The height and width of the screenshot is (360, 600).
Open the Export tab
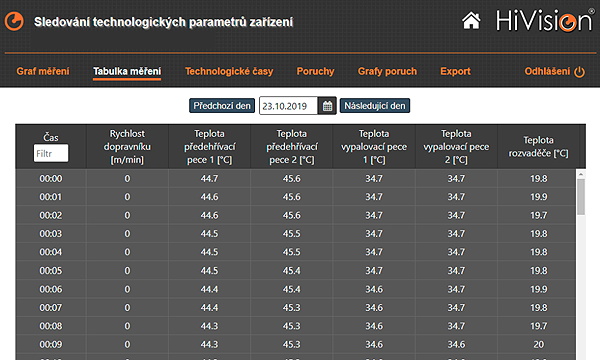455,71
